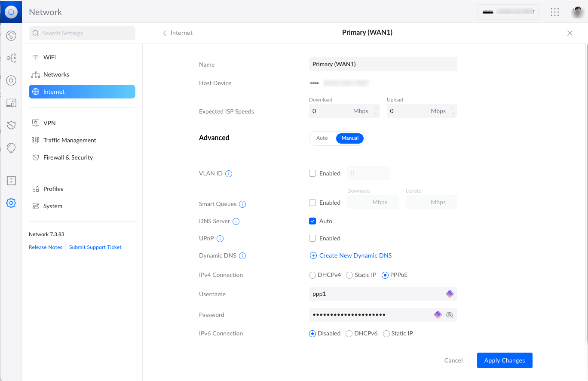
Task: Click the Dynamic DNS info icon
Action: click(x=242, y=256)
